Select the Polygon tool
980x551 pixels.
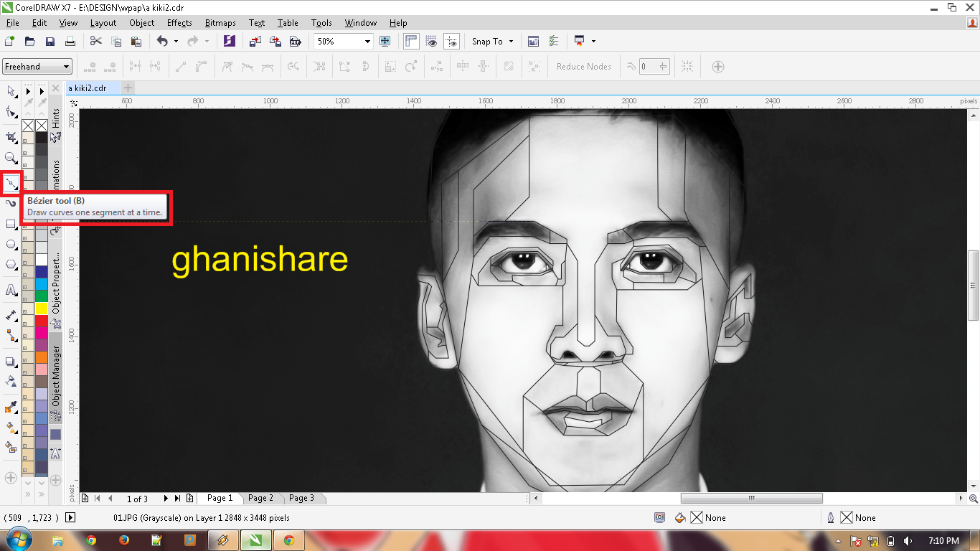11,265
